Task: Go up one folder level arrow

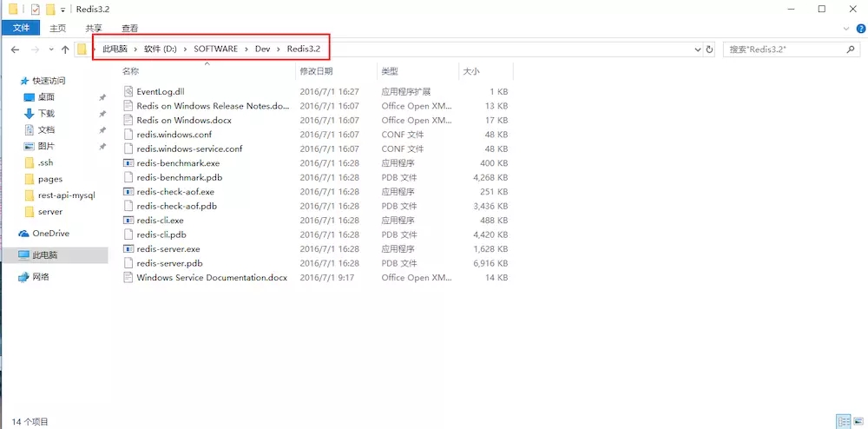Action: pos(65,49)
